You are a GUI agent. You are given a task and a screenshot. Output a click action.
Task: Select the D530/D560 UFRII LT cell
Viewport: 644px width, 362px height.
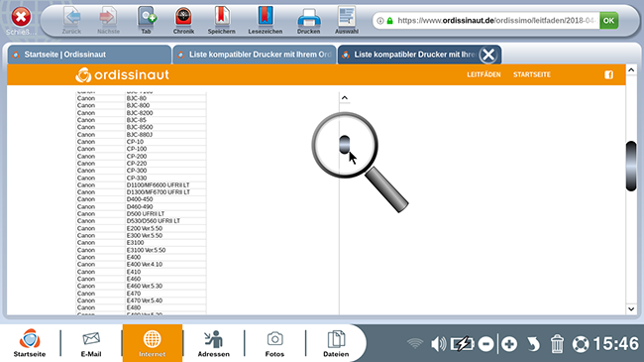coord(165,221)
